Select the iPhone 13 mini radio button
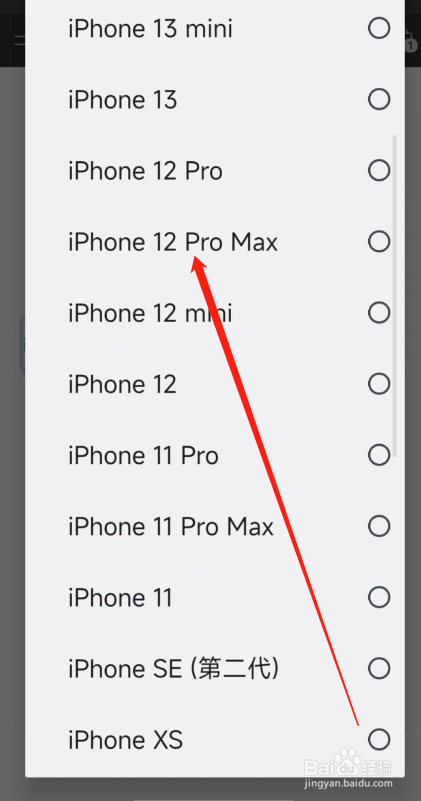The width and height of the screenshot is (421, 801). point(379,28)
